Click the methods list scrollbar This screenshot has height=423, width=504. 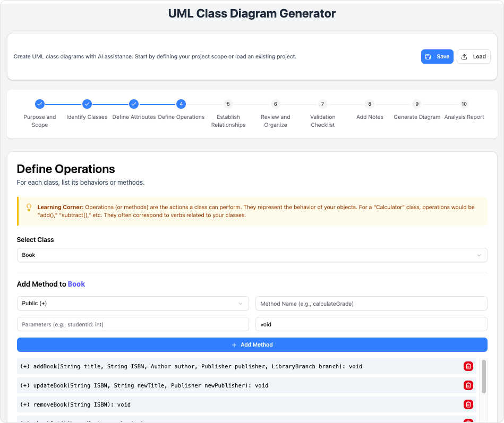[x=484, y=376]
